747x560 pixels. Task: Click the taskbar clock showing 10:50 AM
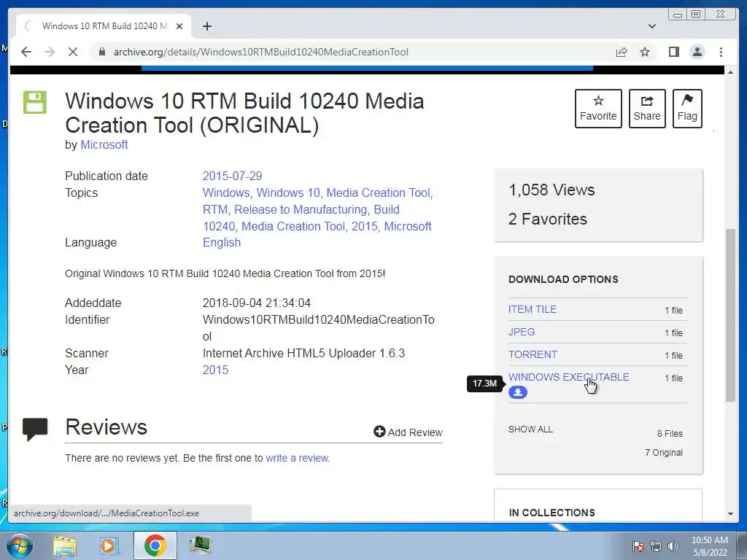tap(710, 546)
